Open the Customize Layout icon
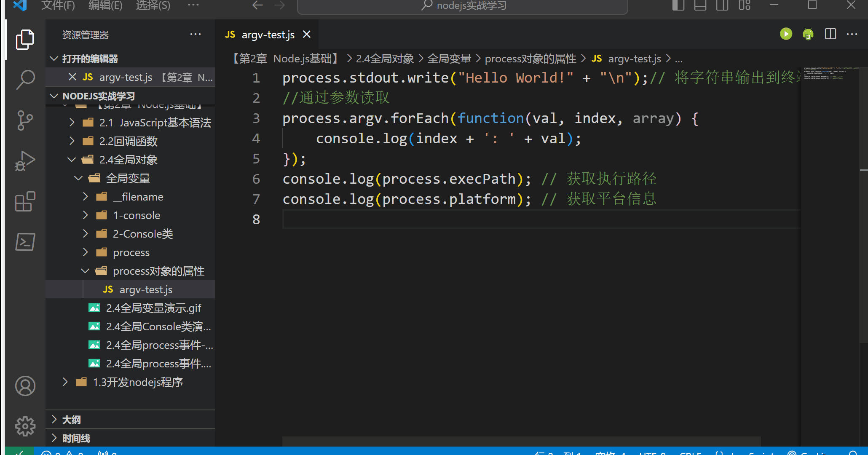This screenshot has height=455, width=868. click(745, 5)
